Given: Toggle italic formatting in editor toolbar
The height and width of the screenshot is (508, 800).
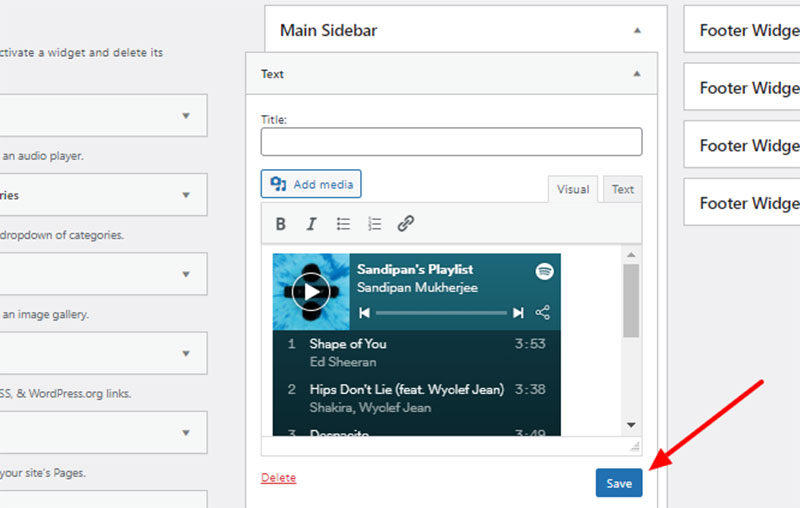Looking at the screenshot, I should [311, 224].
